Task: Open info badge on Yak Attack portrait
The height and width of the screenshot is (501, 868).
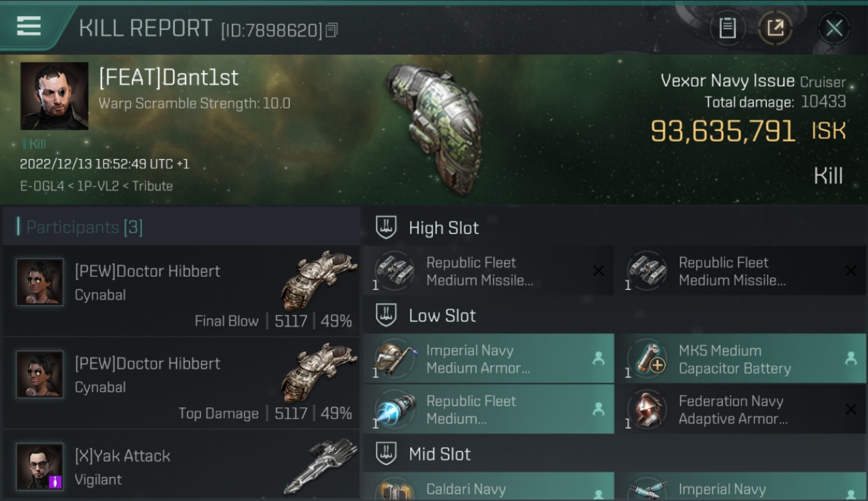Action: click(x=56, y=481)
